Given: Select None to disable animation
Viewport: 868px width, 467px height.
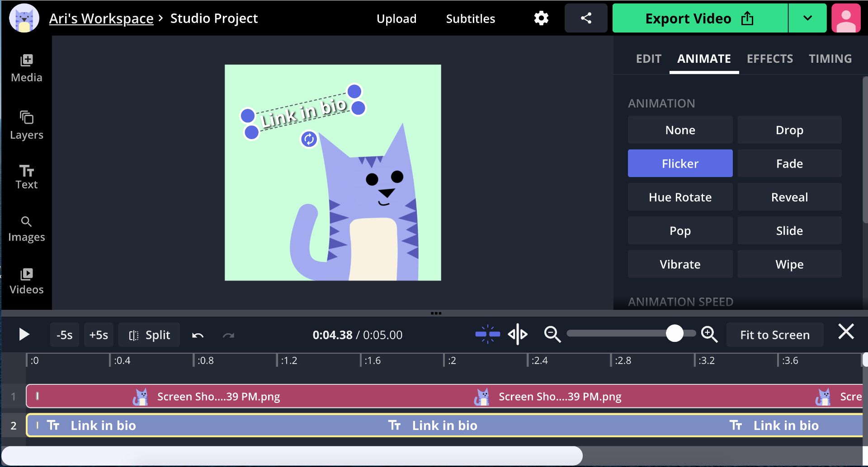Looking at the screenshot, I should click(x=680, y=130).
